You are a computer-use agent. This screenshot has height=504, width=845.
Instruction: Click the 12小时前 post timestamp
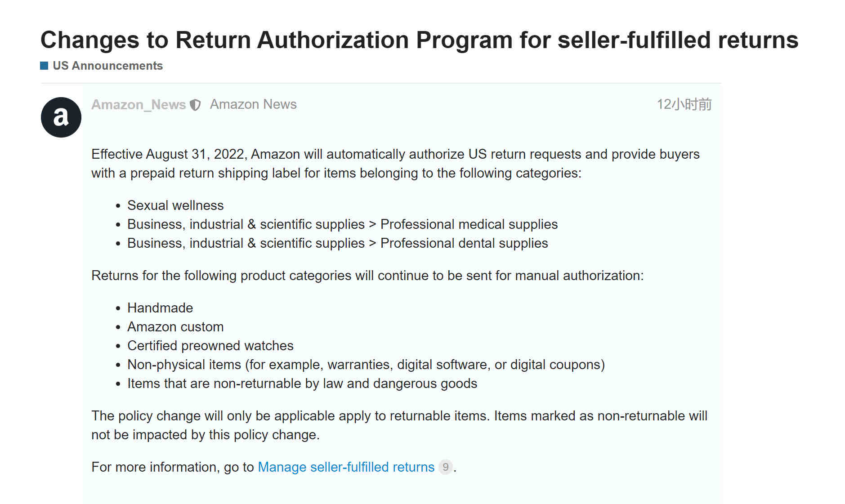coord(684,104)
